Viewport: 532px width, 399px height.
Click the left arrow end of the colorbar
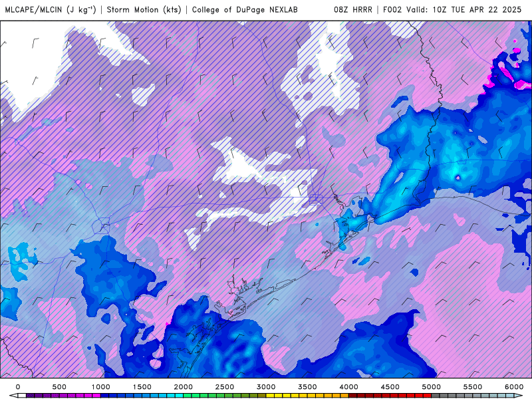(13, 396)
